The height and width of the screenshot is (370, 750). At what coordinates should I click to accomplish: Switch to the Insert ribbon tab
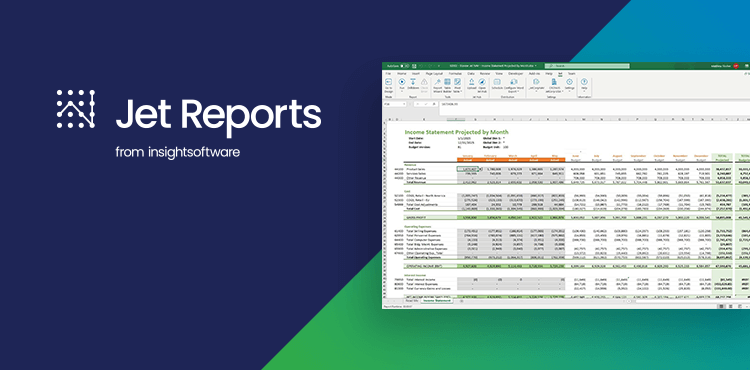[416, 74]
